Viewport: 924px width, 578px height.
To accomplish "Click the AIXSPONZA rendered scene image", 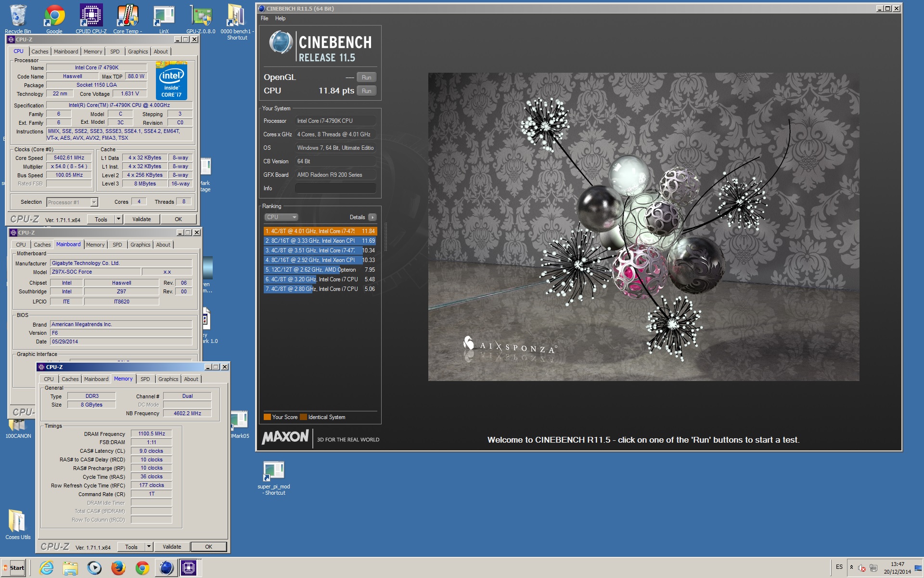I will coord(643,227).
